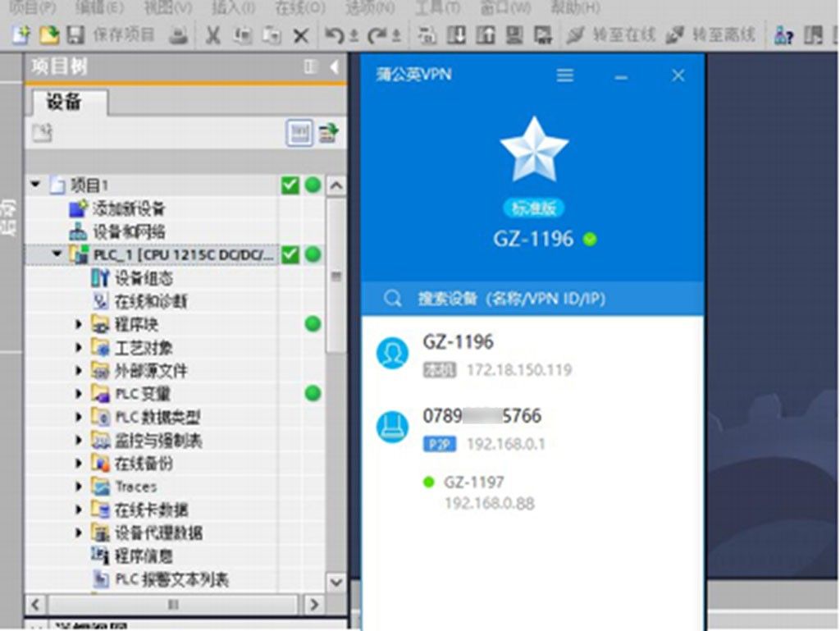
Task: Click the Print toolbar icon
Action: (178, 36)
